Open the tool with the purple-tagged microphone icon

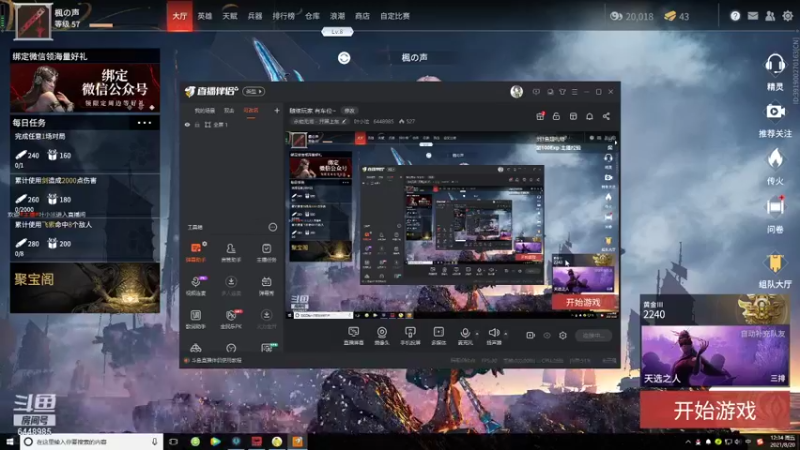(x=196, y=286)
